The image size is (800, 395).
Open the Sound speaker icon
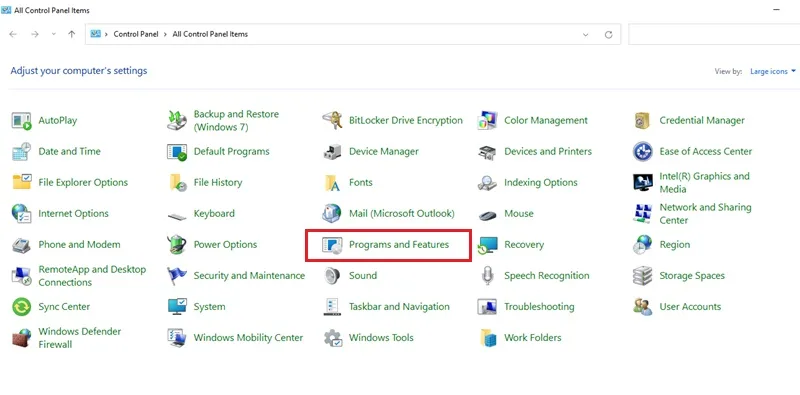click(x=332, y=276)
